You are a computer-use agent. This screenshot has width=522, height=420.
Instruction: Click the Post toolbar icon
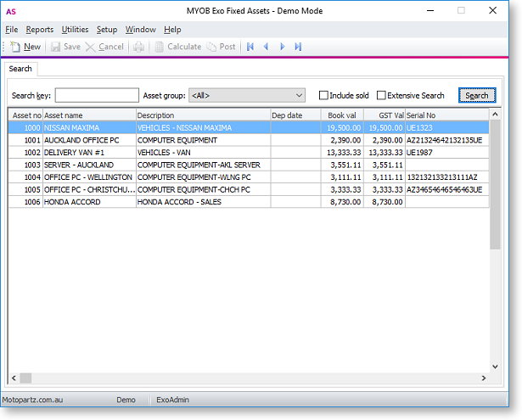pos(212,47)
